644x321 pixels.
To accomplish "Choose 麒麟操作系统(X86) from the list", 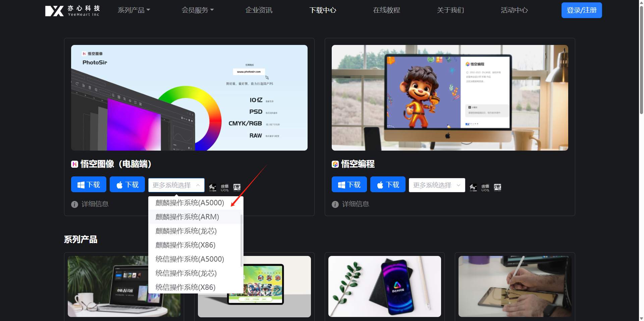I will click(x=195, y=245).
